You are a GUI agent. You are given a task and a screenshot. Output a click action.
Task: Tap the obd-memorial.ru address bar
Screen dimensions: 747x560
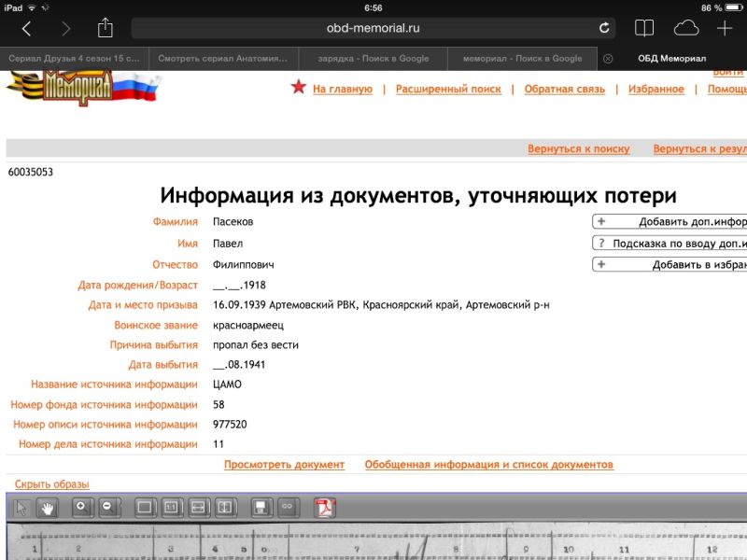pyautogui.click(x=373, y=28)
